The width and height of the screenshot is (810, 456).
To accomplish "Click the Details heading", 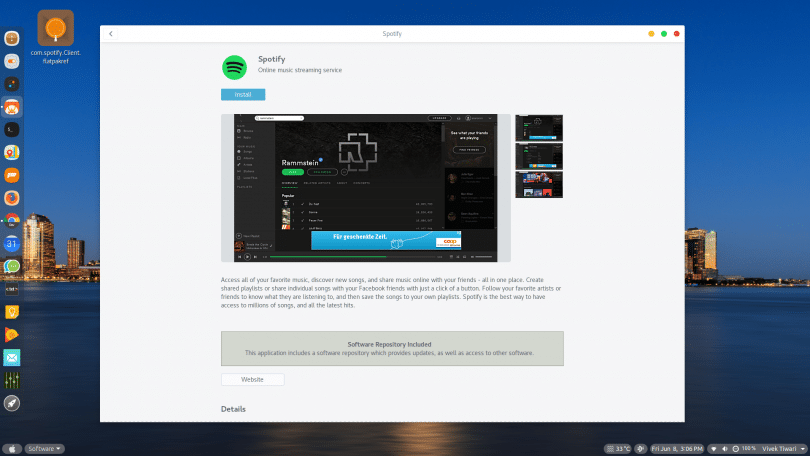I will [x=233, y=409].
